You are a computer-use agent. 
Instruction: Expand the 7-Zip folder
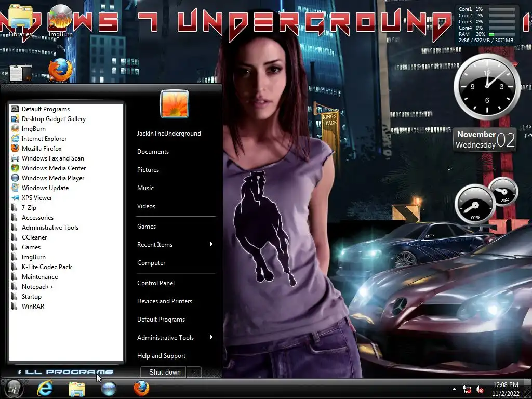[x=66, y=207]
